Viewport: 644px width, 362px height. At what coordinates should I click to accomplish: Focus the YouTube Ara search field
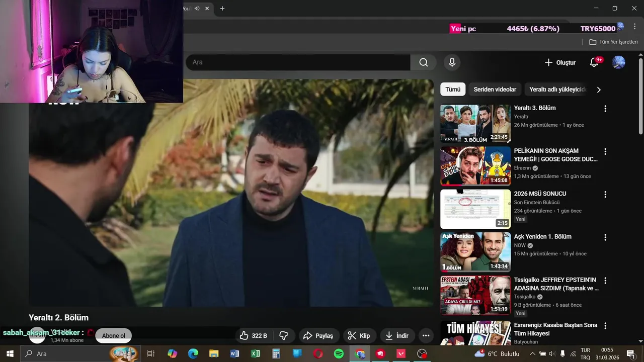(x=298, y=62)
